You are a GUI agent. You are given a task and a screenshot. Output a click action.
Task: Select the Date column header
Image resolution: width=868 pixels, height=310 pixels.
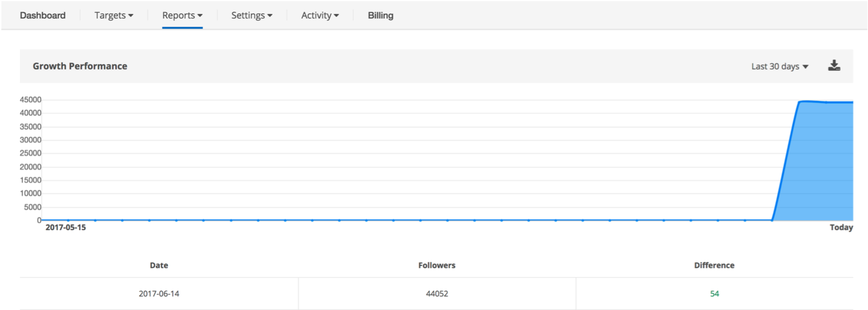tap(159, 265)
